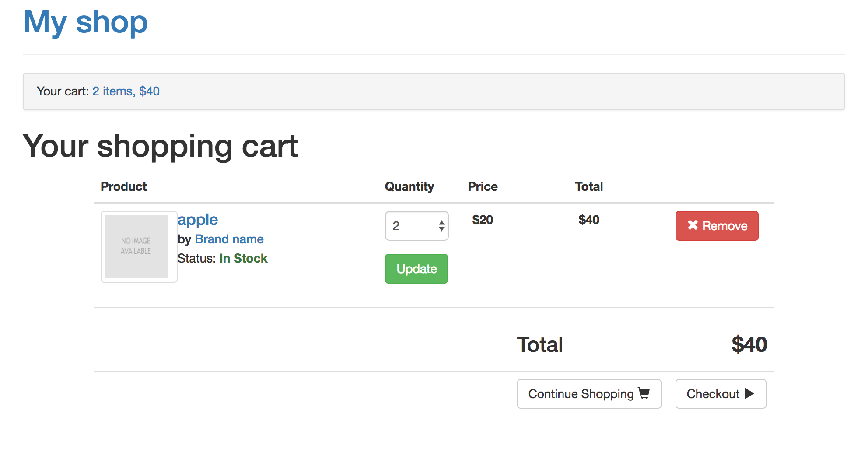This screenshot has width=868, height=463.
Task: Open the apple product page
Action: [x=198, y=220]
